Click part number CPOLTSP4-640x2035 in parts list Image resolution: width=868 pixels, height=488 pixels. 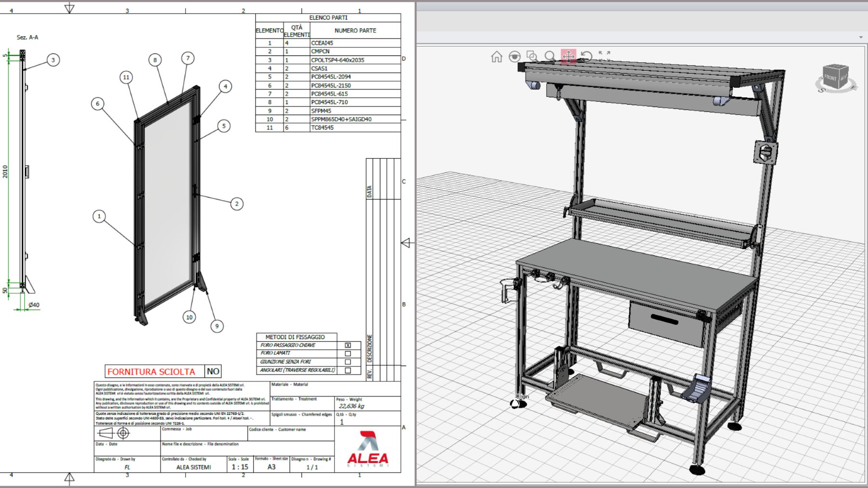pyautogui.click(x=338, y=60)
